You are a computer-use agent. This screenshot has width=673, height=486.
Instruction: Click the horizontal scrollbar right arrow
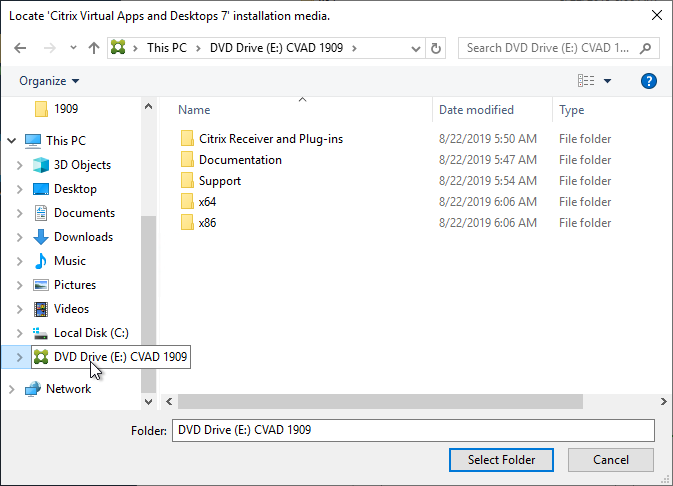coord(664,402)
